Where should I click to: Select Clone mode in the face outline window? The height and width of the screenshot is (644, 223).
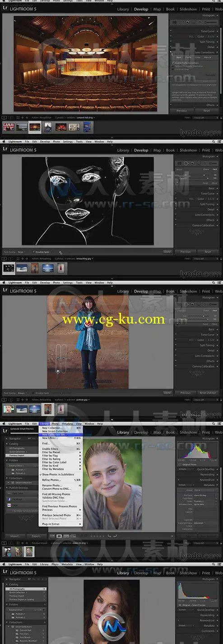click(205, 169)
